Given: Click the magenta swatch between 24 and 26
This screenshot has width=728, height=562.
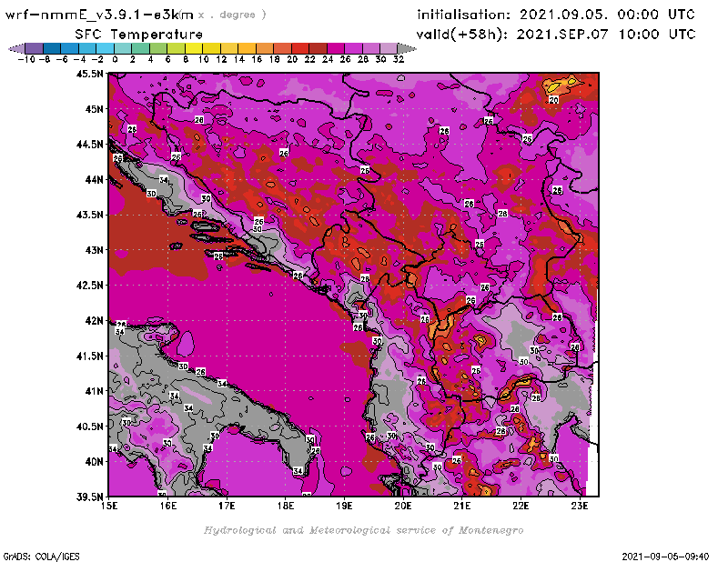Looking at the screenshot, I should point(336,48).
